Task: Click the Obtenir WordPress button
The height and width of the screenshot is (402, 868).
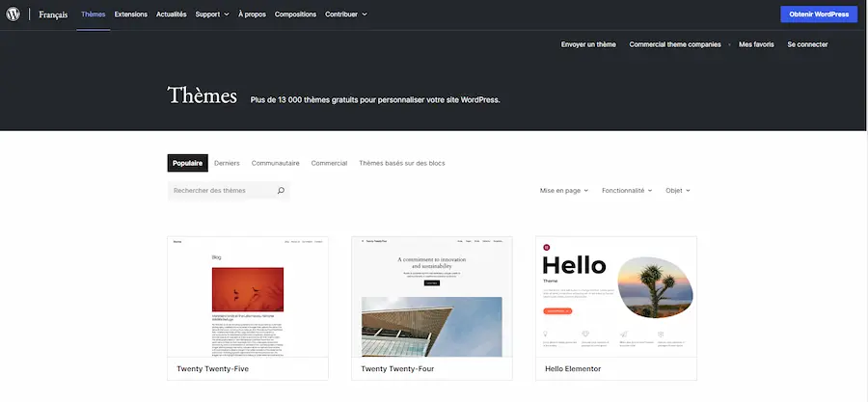Action: pyautogui.click(x=819, y=14)
